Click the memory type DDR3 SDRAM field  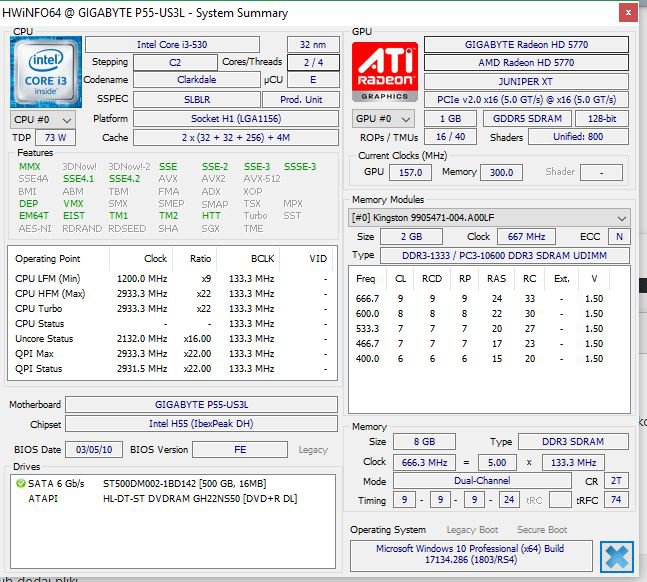[x=573, y=442]
